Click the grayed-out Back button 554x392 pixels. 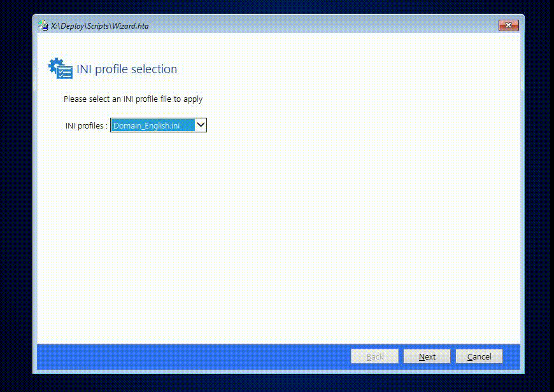(x=374, y=356)
